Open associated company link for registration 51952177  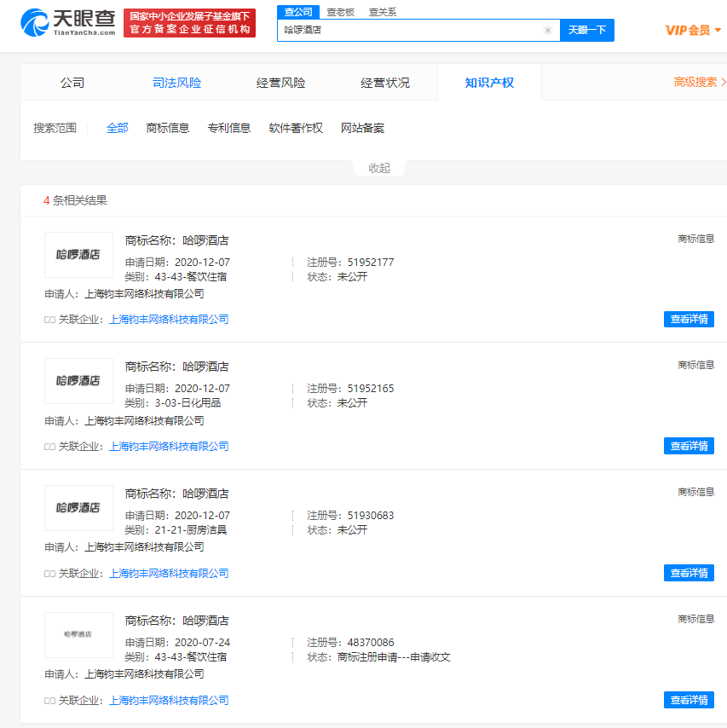tap(169, 320)
